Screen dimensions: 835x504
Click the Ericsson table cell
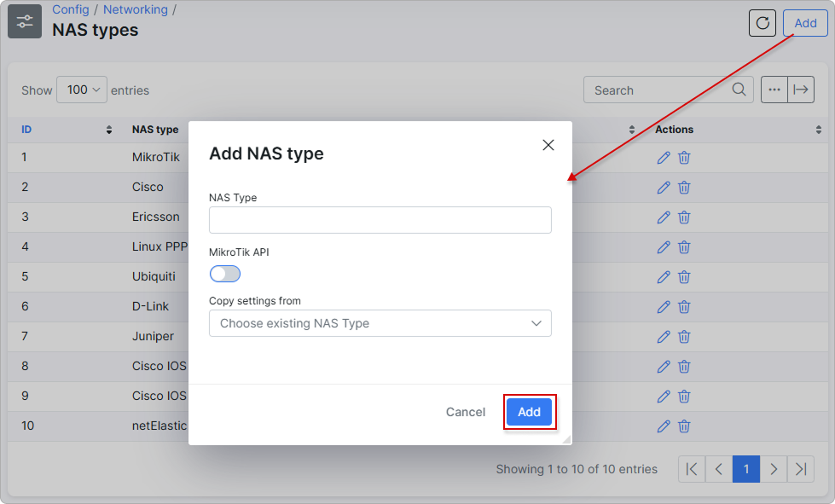[155, 217]
